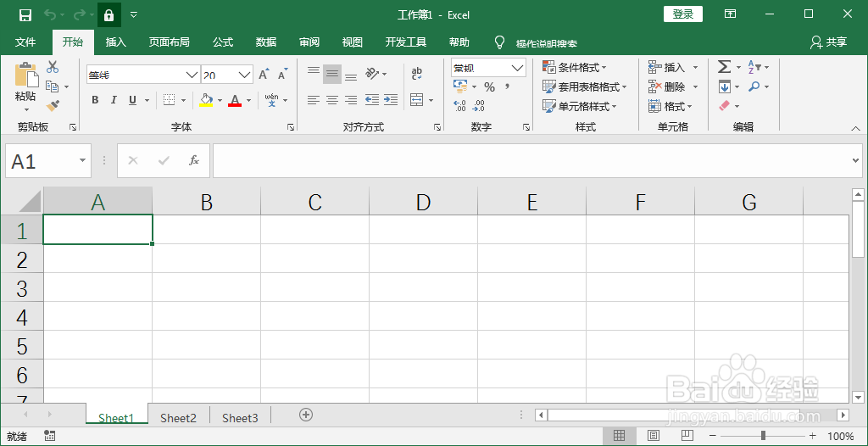Click the Redo arrow icon

pyautogui.click(x=80, y=15)
